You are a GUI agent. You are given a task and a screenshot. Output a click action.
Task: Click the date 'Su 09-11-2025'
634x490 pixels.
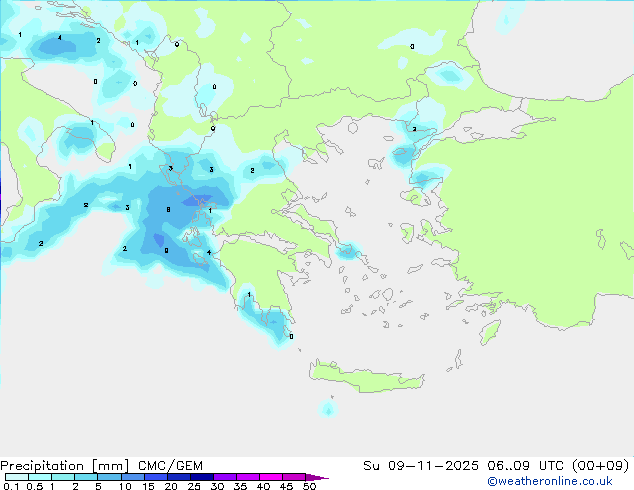pyautogui.click(x=421, y=466)
